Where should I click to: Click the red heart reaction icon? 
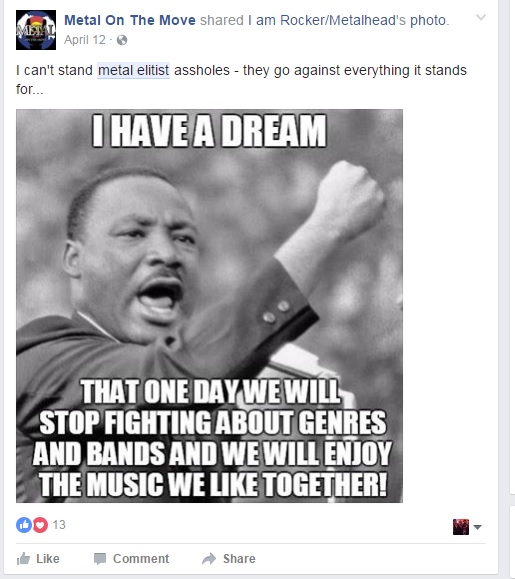click(x=40, y=524)
